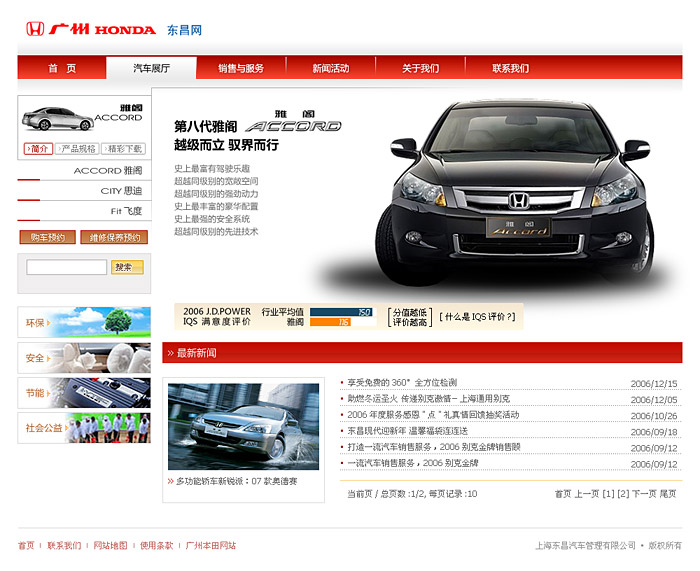The height and width of the screenshot is (571, 700).
Task: Go to page [1]
Action: pos(608,494)
